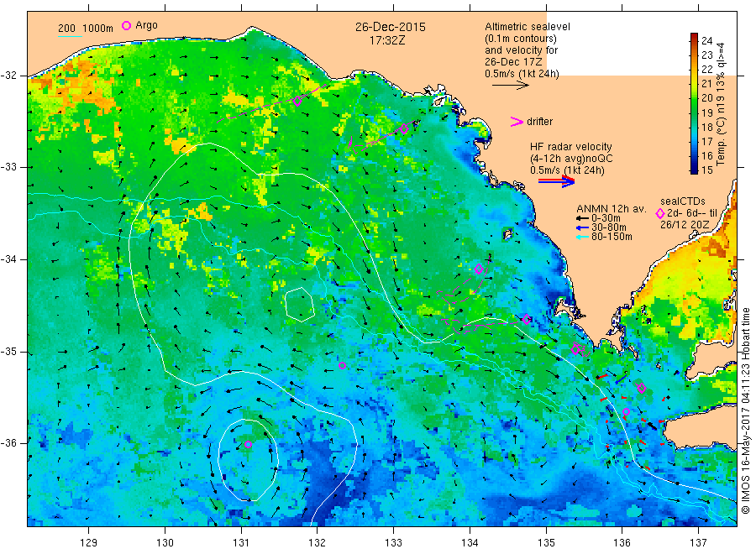Select the blue 30-80m ANMN arrow symbol

(x=582, y=227)
